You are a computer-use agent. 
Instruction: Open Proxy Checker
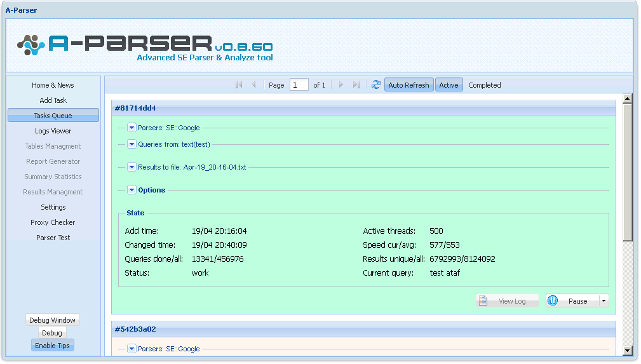53,222
